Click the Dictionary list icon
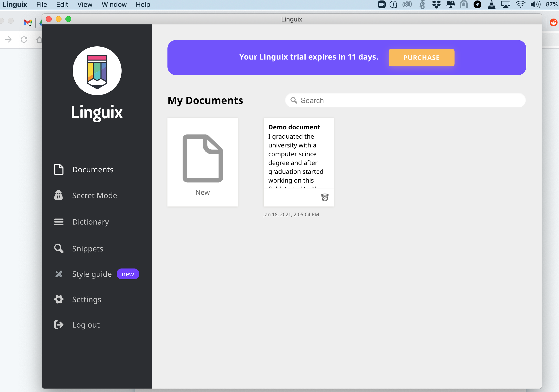 [59, 222]
